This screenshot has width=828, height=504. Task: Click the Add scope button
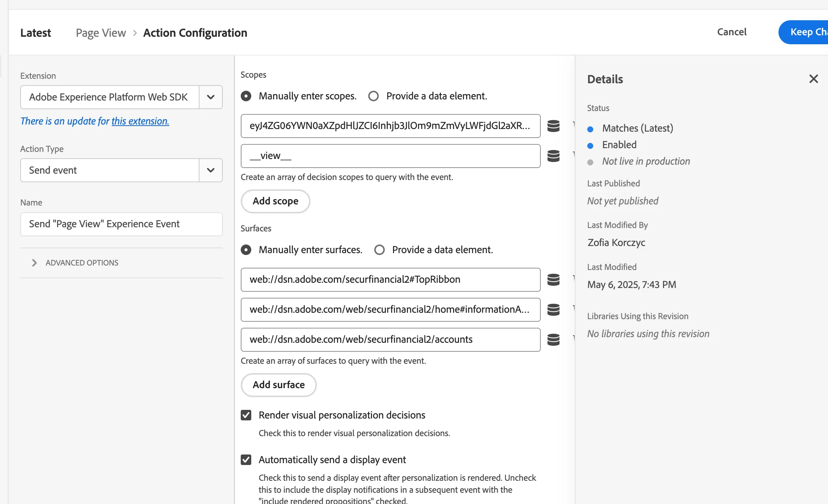(x=275, y=201)
